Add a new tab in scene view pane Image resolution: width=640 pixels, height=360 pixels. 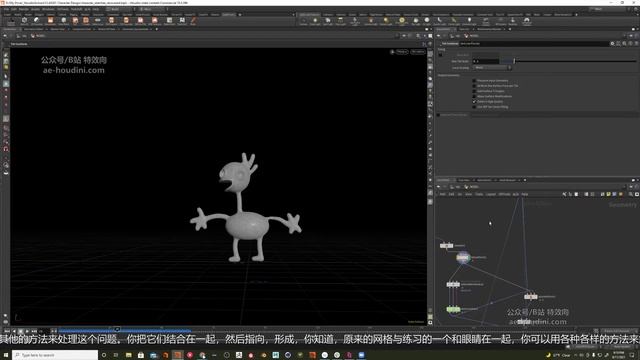tap(157, 29)
